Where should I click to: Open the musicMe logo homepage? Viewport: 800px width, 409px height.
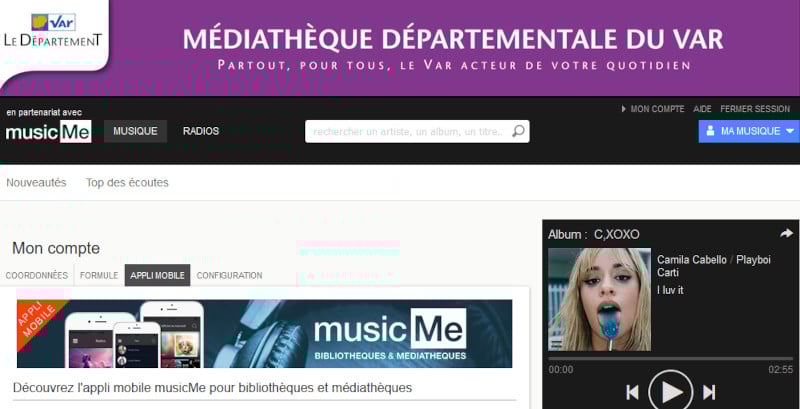coord(48,132)
